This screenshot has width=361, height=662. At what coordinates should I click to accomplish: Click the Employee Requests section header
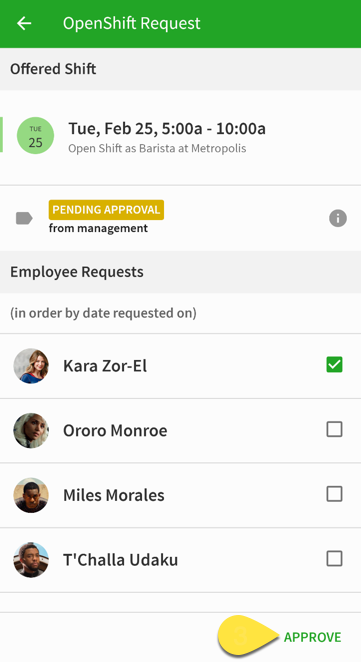point(180,272)
